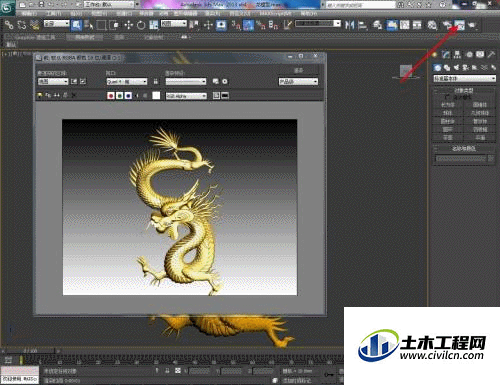500x385 pixels.
Task: Select the Select and Move tool
Action: click(x=129, y=25)
